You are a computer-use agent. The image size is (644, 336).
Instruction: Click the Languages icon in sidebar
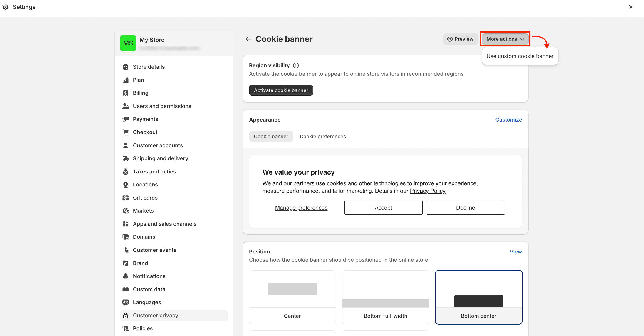126,302
